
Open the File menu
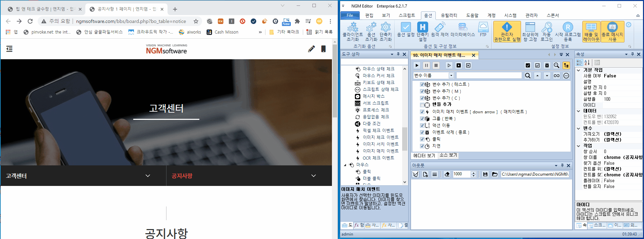point(350,15)
